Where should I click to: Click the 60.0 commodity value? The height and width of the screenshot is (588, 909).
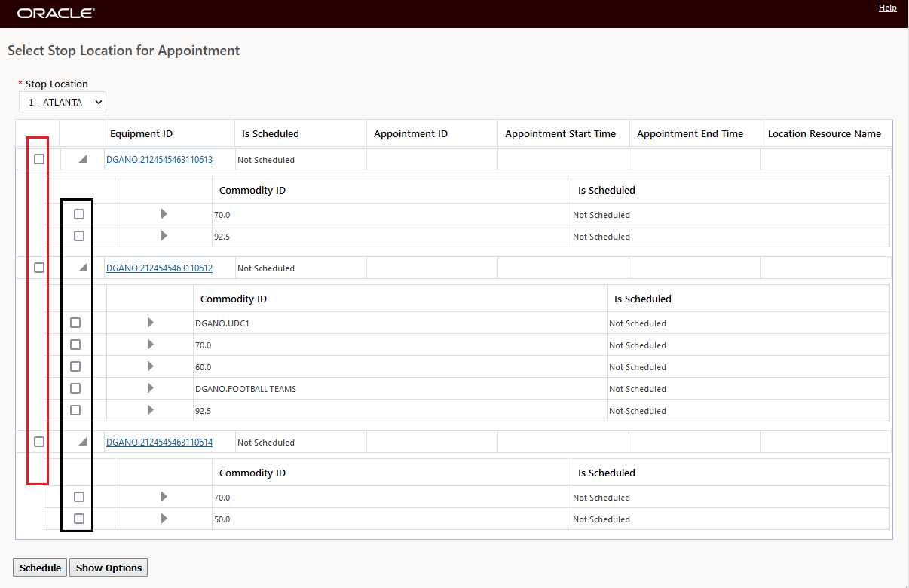(x=203, y=367)
